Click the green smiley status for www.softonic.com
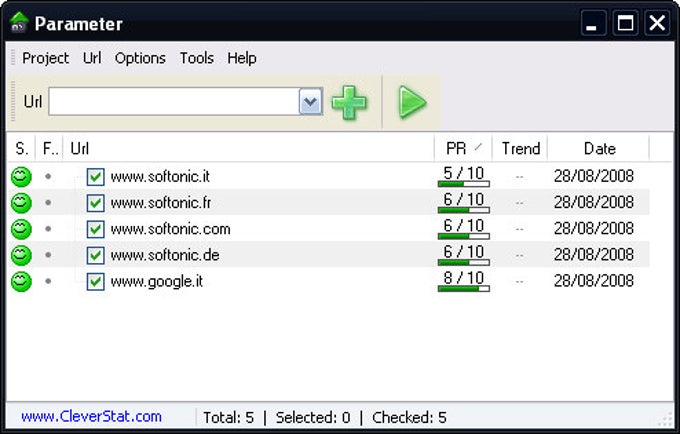Viewport: 680px width, 434px height. point(21,229)
